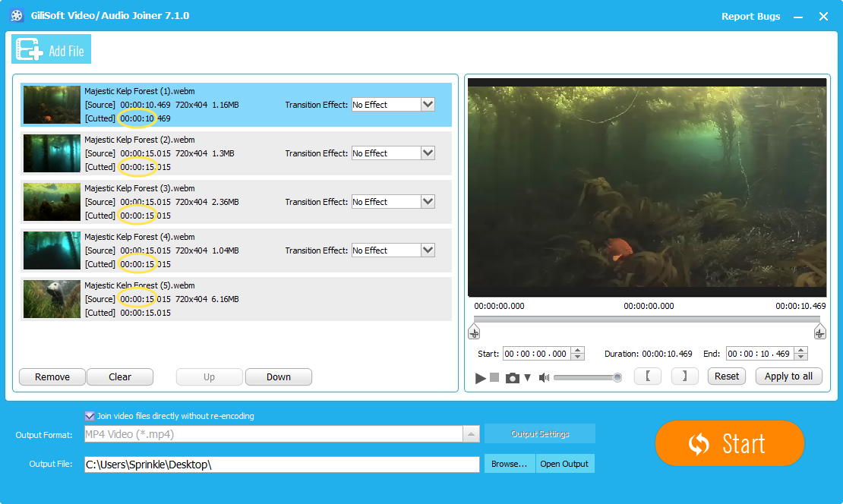Screen dimensions: 843x504
Task: Stop the preview playback
Action: [494, 377]
